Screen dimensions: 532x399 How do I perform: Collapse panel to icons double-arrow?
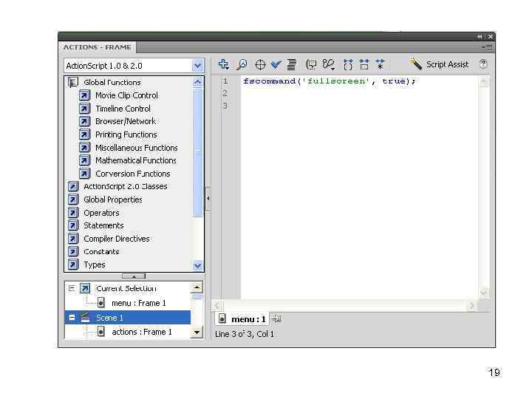tap(480, 36)
